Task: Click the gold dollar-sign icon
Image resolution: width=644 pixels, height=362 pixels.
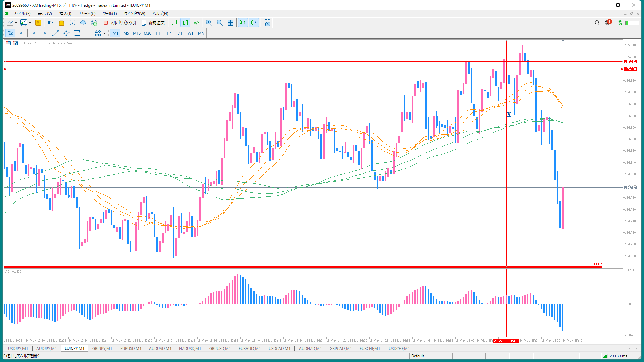Action: 38,23
